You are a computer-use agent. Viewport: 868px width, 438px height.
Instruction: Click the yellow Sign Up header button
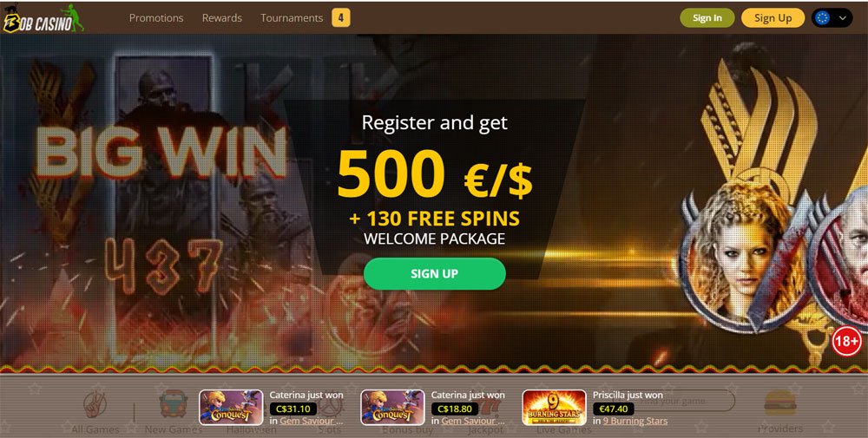pyautogui.click(x=773, y=17)
